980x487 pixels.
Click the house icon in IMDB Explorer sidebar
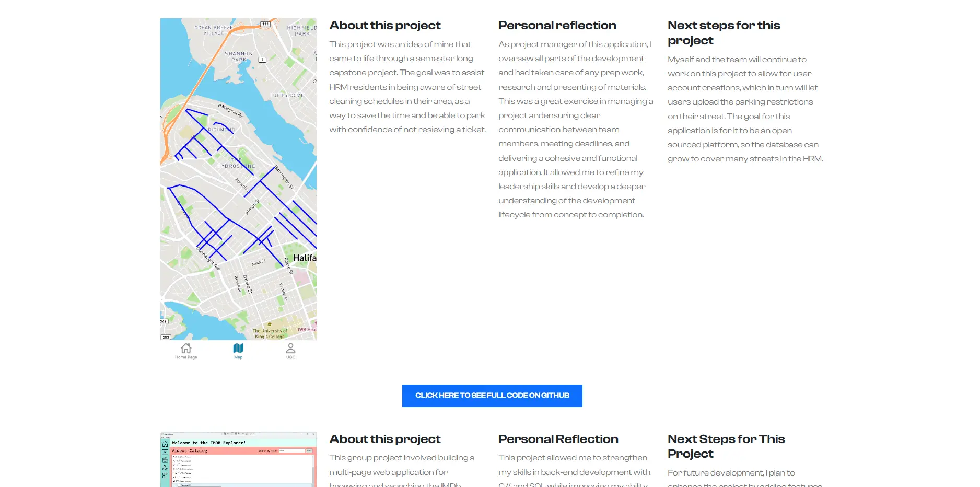tap(165, 444)
